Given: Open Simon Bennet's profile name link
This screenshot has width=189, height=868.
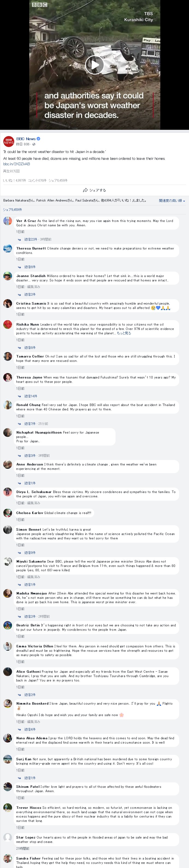Looking at the screenshot, I should coord(29,529).
